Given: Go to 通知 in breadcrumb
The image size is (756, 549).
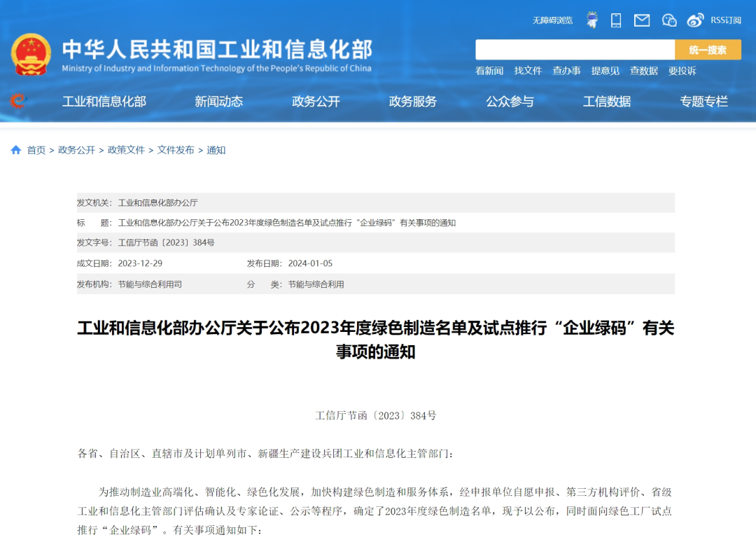Looking at the screenshot, I should pos(216,150).
